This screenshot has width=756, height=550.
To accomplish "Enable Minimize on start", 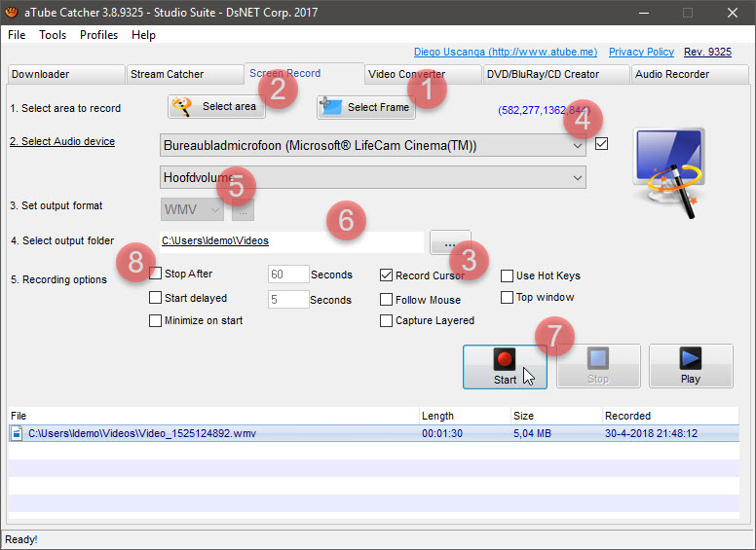I will click(x=155, y=320).
